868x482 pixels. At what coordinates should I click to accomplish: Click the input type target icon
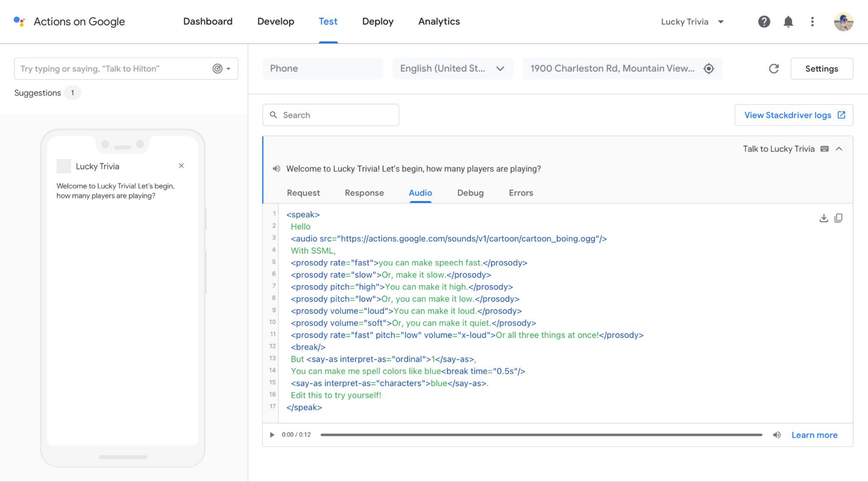[x=217, y=69]
